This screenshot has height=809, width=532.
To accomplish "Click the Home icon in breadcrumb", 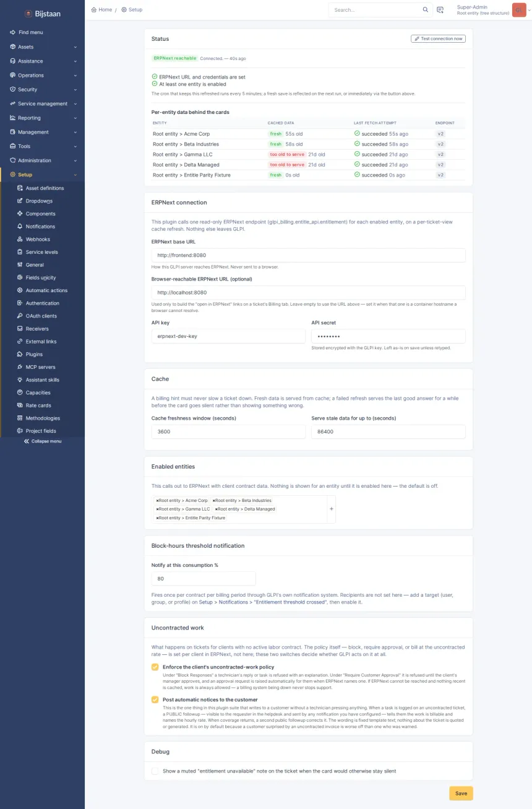I will click(93, 9).
